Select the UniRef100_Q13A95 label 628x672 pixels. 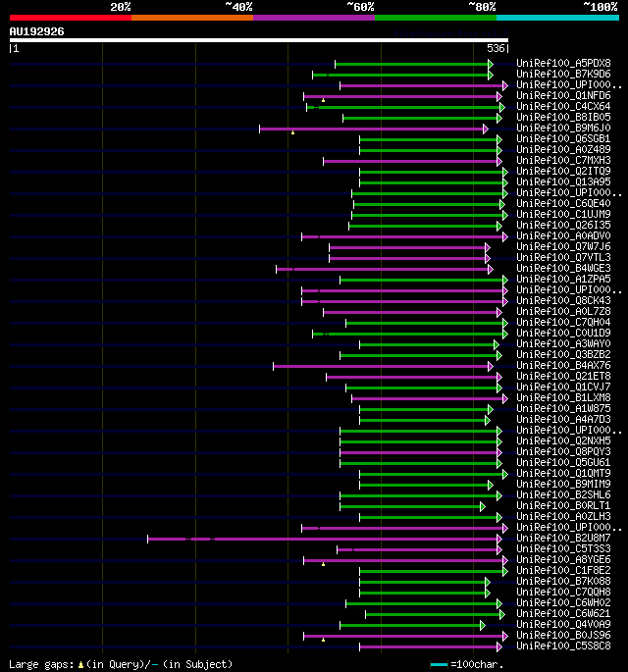[x=563, y=182]
